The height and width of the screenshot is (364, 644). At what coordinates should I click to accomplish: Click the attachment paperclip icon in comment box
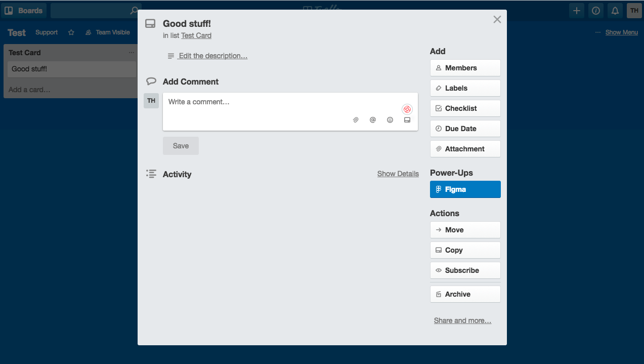pos(356,120)
